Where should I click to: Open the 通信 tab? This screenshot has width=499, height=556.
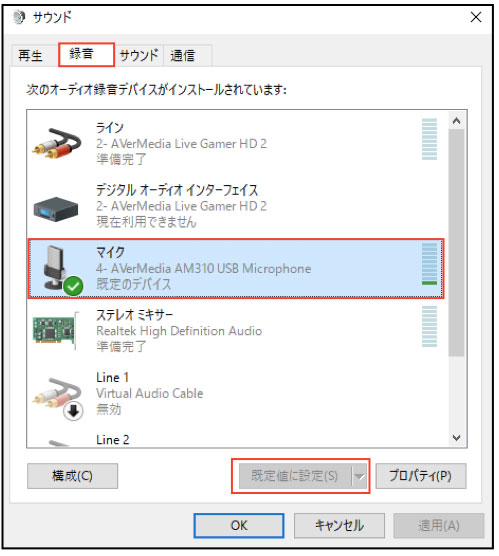(183, 56)
